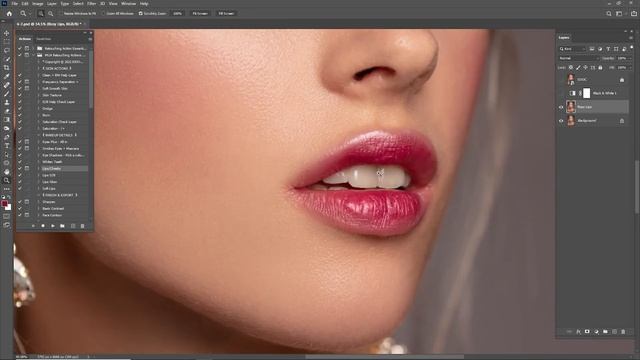This screenshot has height=360, width=640.
Task: Expand the Lips/Cheeks action
Action: [x=39, y=168]
